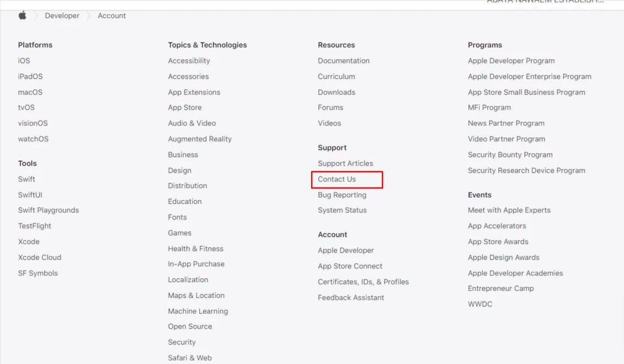This screenshot has width=624, height=364.
Task: Open the Xcode link
Action: coord(29,242)
